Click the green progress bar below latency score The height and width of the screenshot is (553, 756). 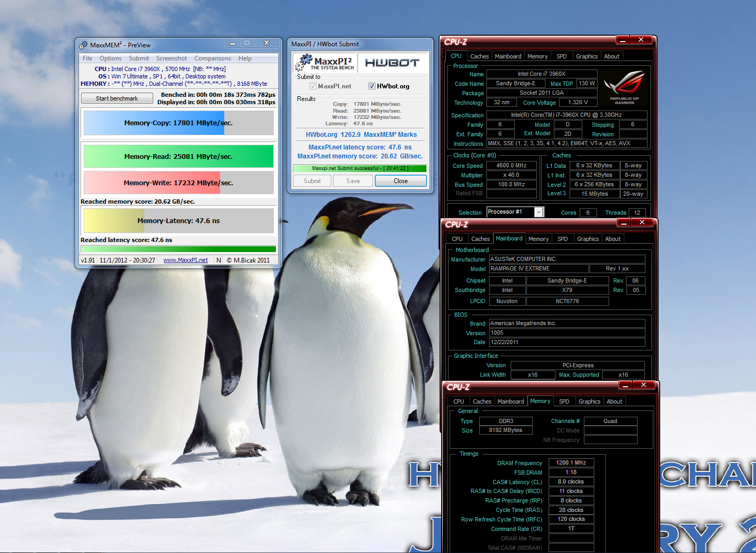coord(178,249)
